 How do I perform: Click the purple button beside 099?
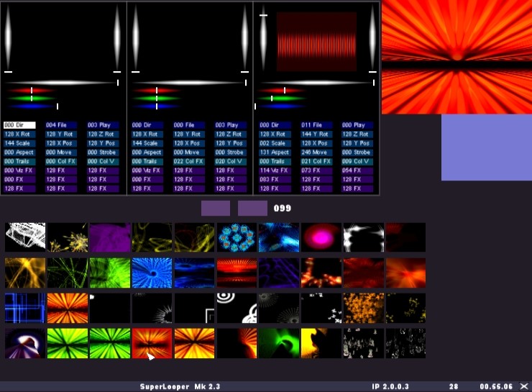coord(252,209)
